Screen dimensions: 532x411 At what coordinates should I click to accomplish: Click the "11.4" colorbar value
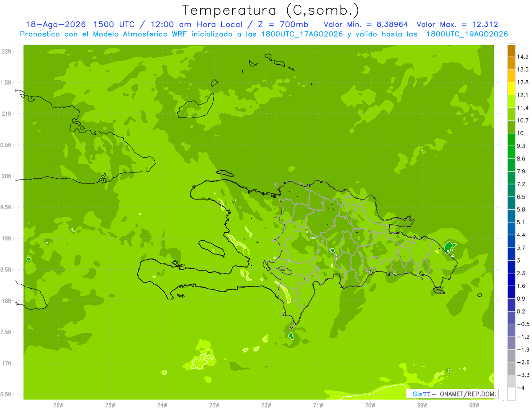(523, 108)
